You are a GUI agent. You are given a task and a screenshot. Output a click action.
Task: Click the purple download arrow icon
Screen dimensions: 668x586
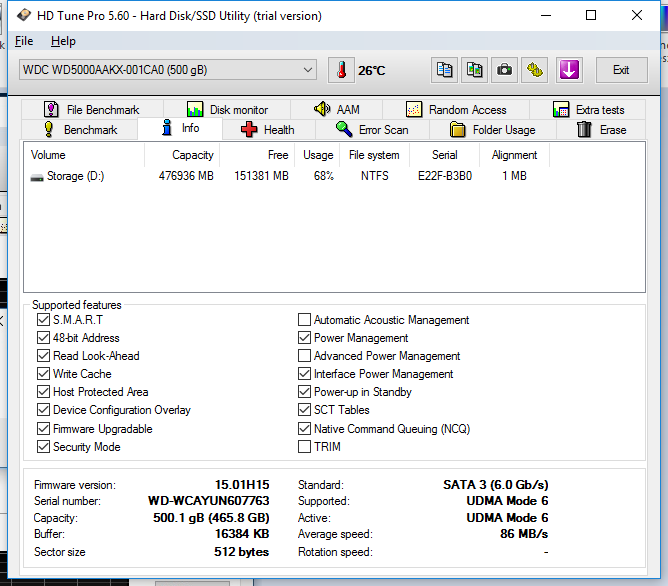(x=569, y=70)
